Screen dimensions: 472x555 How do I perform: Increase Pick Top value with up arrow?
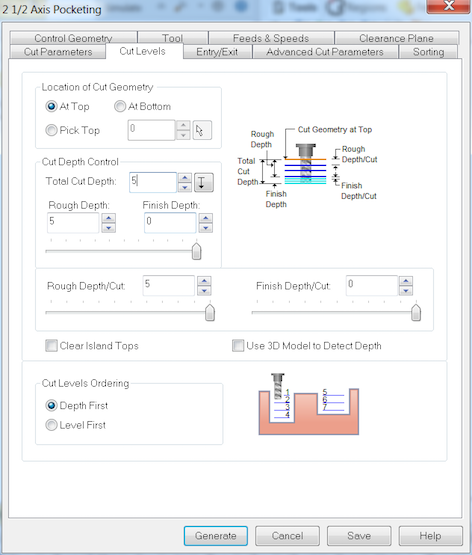(183, 125)
